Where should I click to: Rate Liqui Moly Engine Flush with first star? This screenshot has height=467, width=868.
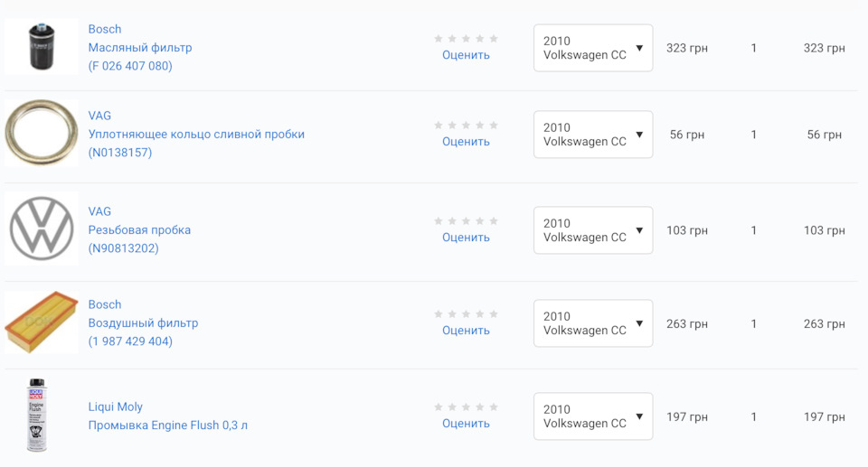pyautogui.click(x=439, y=406)
